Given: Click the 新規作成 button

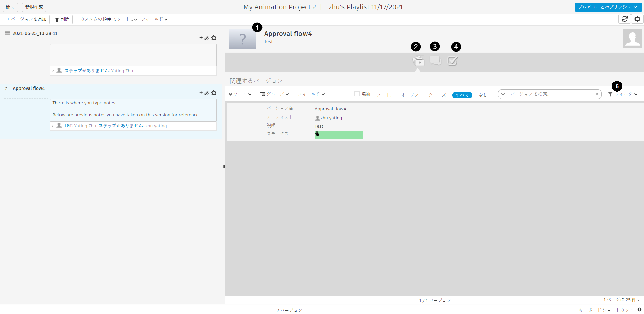Looking at the screenshot, I should tap(34, 7).
